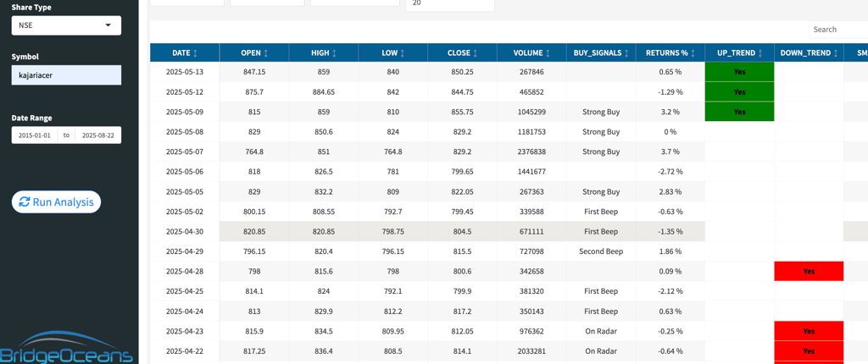This screenshot has height=364, width=868.
Task: Select the 2025-05-13 date cell
Action: (x=185, y=72)
